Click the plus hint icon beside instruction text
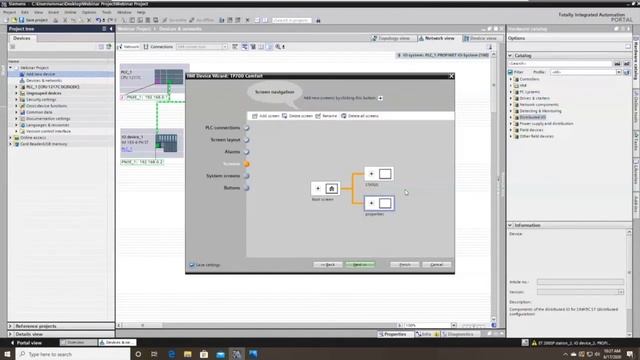640x360 pixels. point(380,98)
